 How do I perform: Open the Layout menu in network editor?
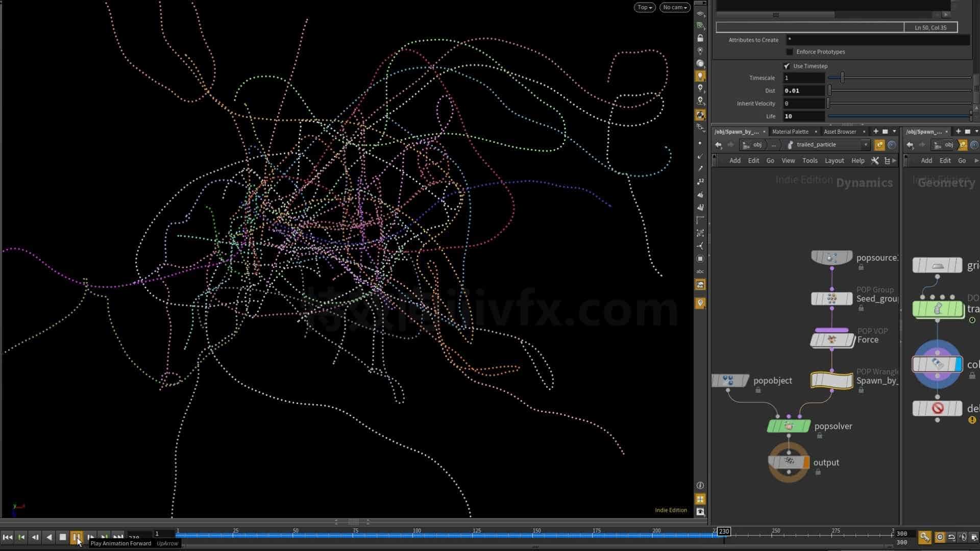(835, 161)
